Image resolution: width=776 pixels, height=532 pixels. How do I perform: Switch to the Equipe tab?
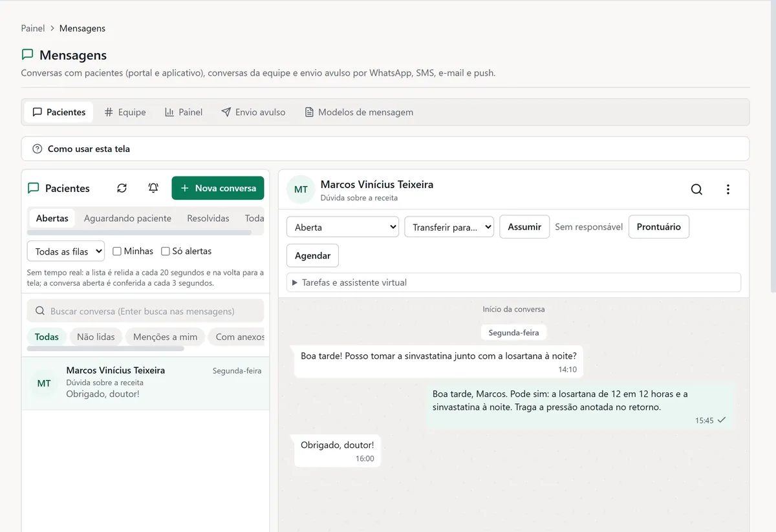[125, 112]
